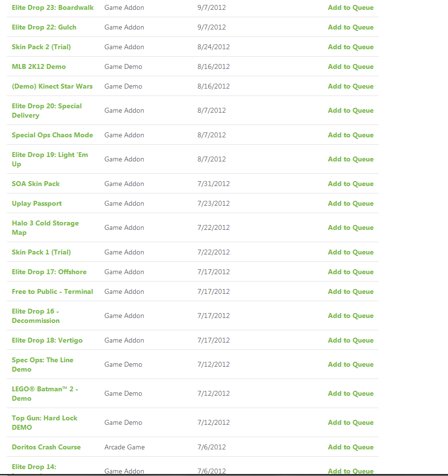Screen dimensions: 448x476
Task: Open Special Ops Chaos Mode link
Action: (52, 135)
